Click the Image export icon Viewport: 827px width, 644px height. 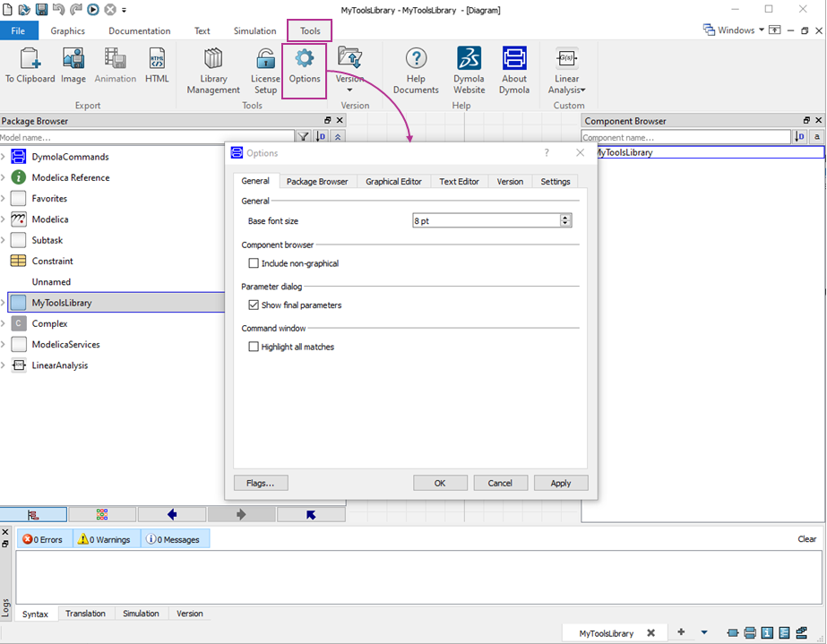tap(73, 65)
